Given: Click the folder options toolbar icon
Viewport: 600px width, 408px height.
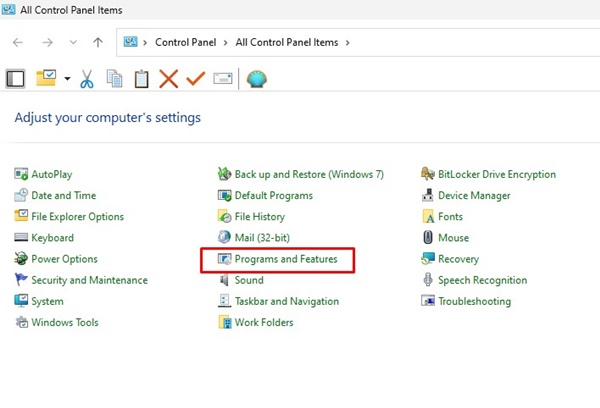Looking at the screenshot, I should coord(46,78).
